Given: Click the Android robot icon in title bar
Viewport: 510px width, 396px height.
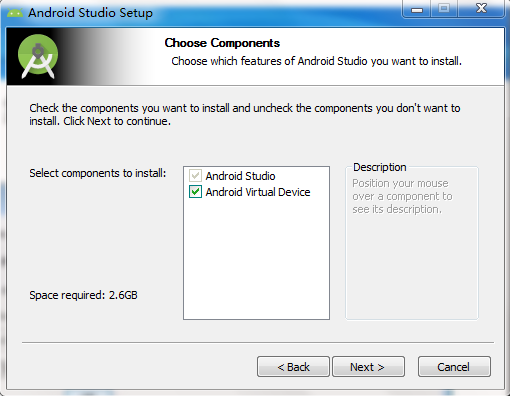Looking at the screenshot, I should pyautogui.click(x=15, y=13).
